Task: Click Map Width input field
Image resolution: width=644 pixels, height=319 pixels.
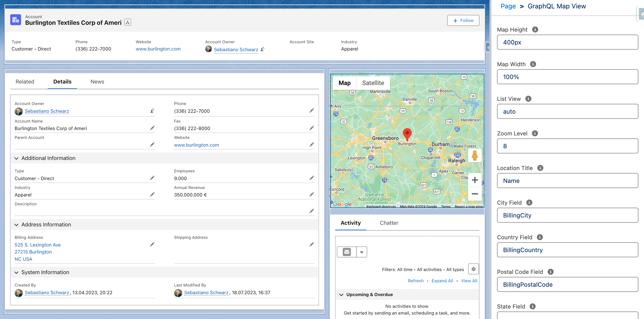Action: 567,77
